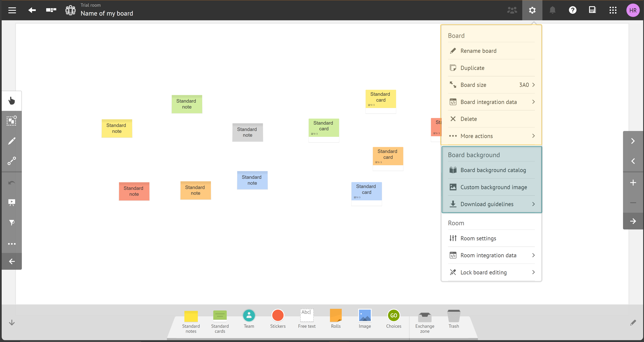Expand More actions submenu
Viewport: 644px width, 342px height.
click(x=492, y=136)
